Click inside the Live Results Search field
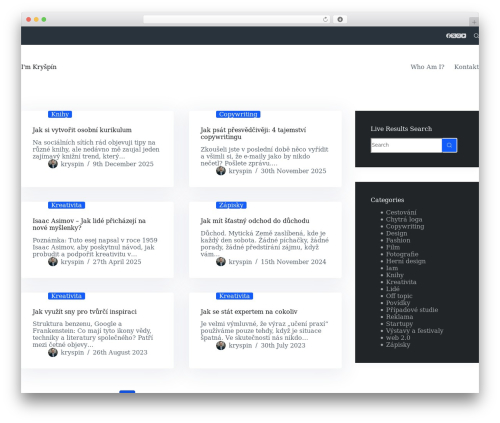Screen dimensions: 500x423 406,145
